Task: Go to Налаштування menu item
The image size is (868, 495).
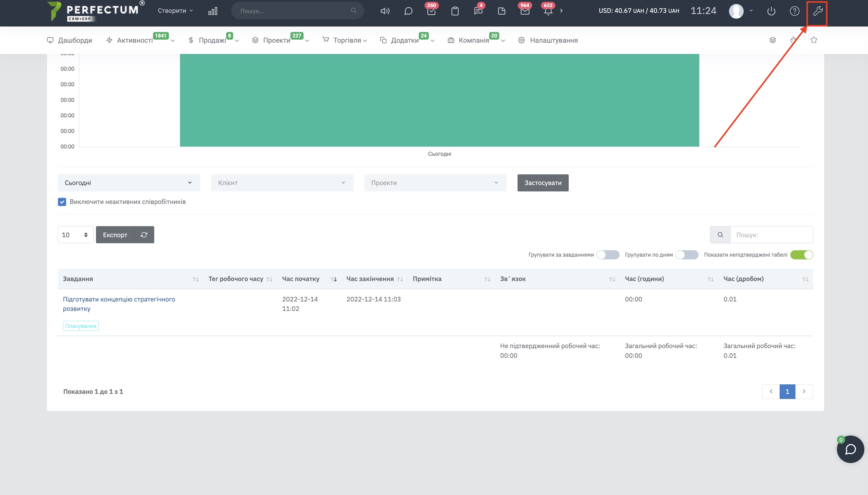Action: [553, 41]
